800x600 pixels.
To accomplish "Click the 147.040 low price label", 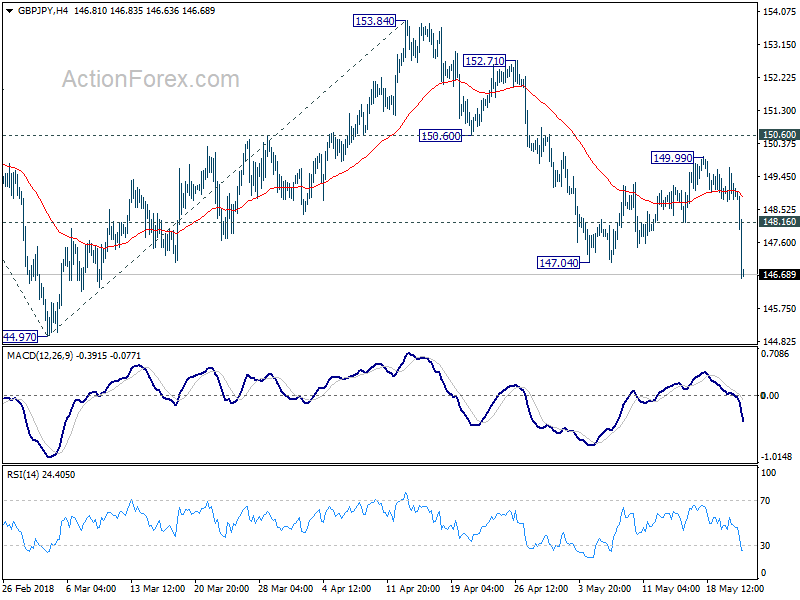I will 559,263.
